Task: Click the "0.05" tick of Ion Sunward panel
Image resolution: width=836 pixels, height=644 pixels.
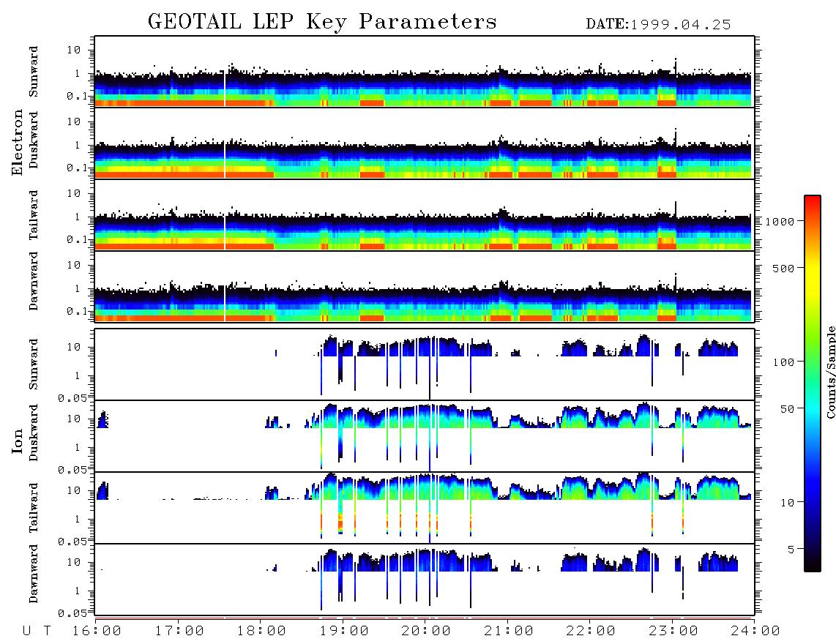Action: tap(72, 397)
